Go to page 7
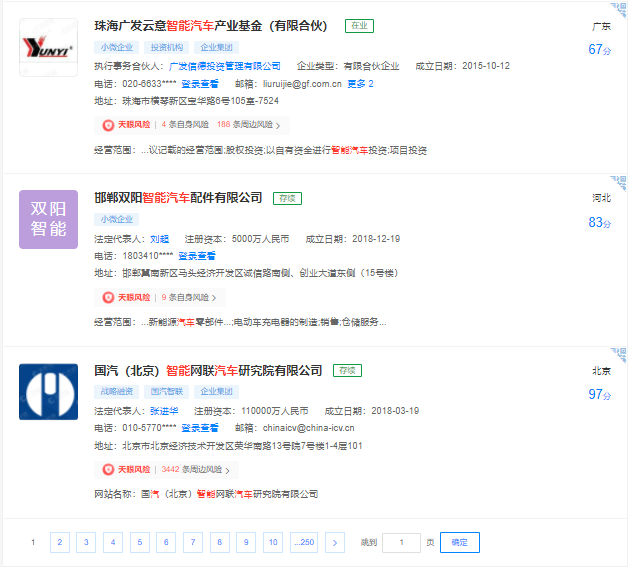This screenshot has width=628, height=567. click(193, 543)
